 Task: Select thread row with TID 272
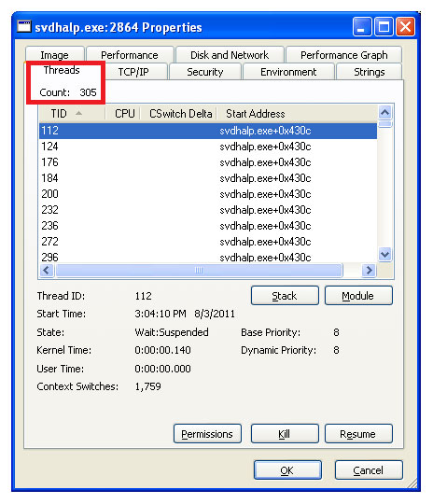[208, 242]
